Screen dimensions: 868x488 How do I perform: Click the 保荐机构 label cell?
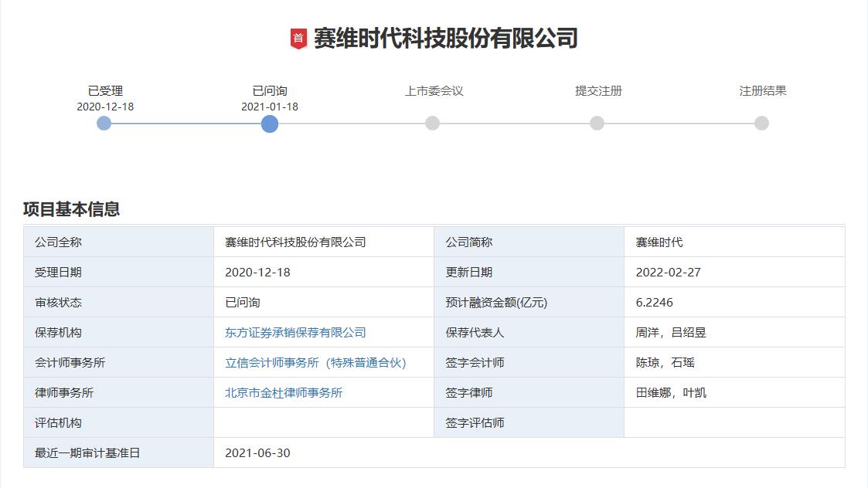click(x=118, y=333)
